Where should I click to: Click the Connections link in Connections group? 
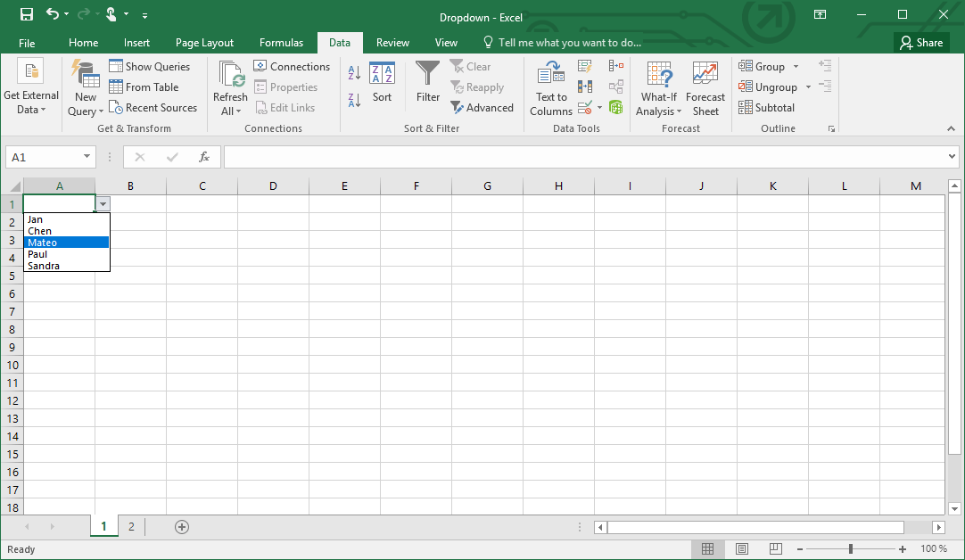coord(293,66)
